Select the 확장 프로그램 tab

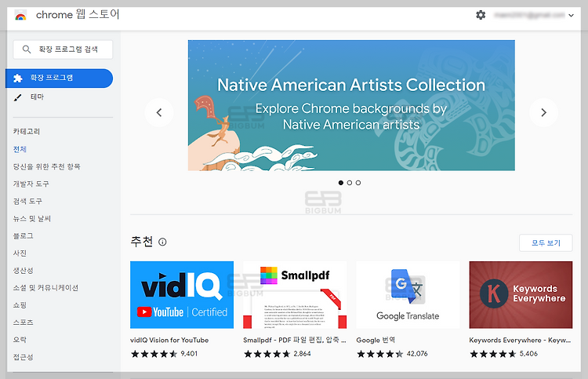[x=60, y=78]
